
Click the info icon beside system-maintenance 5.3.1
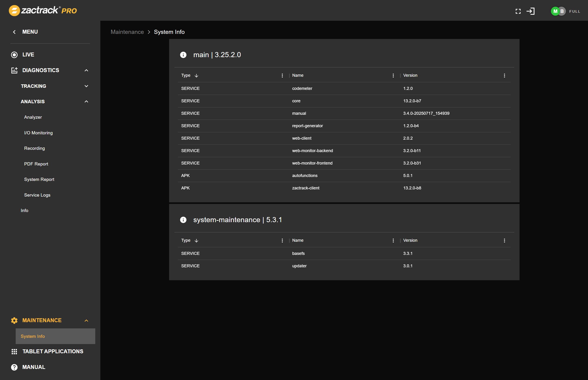click(x=183, y=220)
